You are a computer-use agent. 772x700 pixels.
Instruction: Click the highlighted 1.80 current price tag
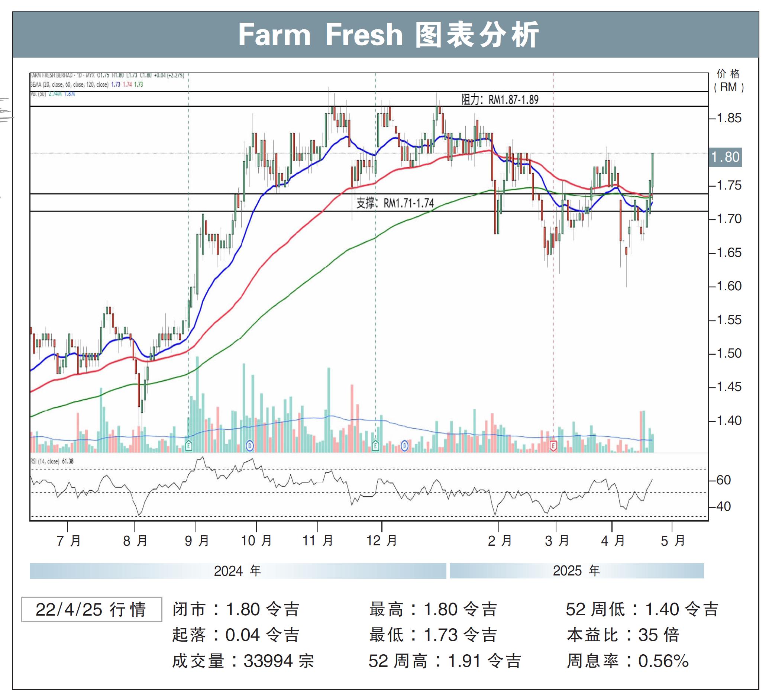tap(725, 157)
